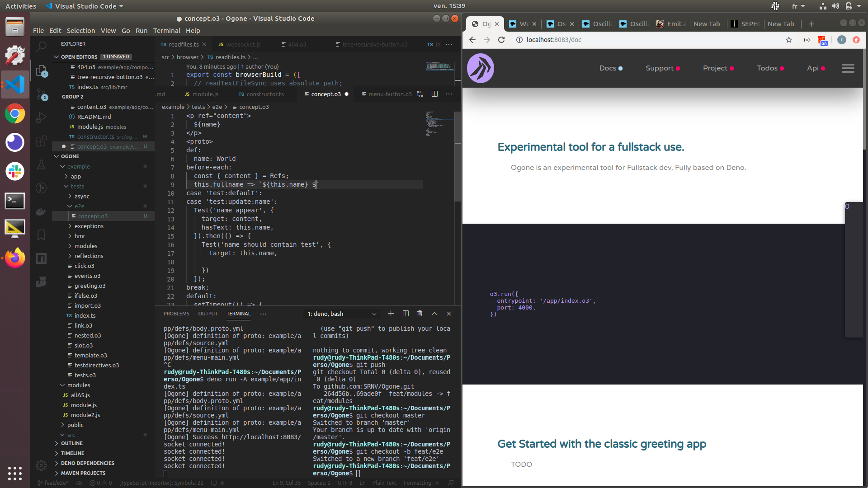Open the Testing flask view
868x488 pixels.
[x=41, y=165]
